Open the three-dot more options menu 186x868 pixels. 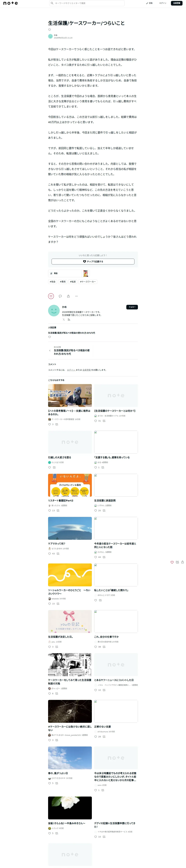[76, 296]
